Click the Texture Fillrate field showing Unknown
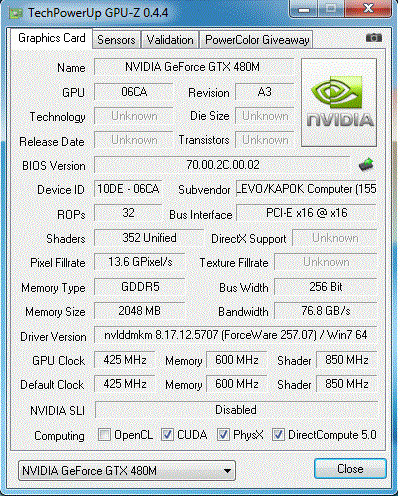 click(326, 262)
